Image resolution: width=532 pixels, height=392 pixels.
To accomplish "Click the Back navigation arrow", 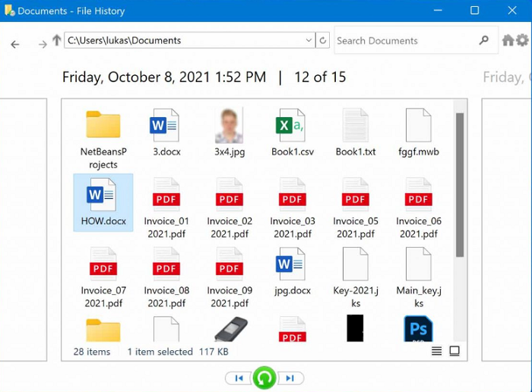I will 15,44.
